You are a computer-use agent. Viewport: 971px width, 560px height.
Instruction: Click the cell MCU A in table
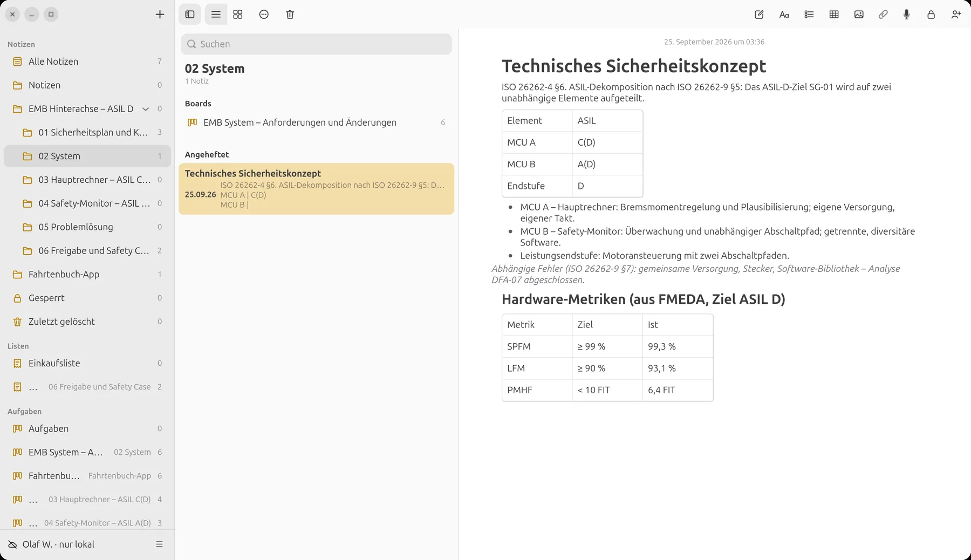coord(537,142)
